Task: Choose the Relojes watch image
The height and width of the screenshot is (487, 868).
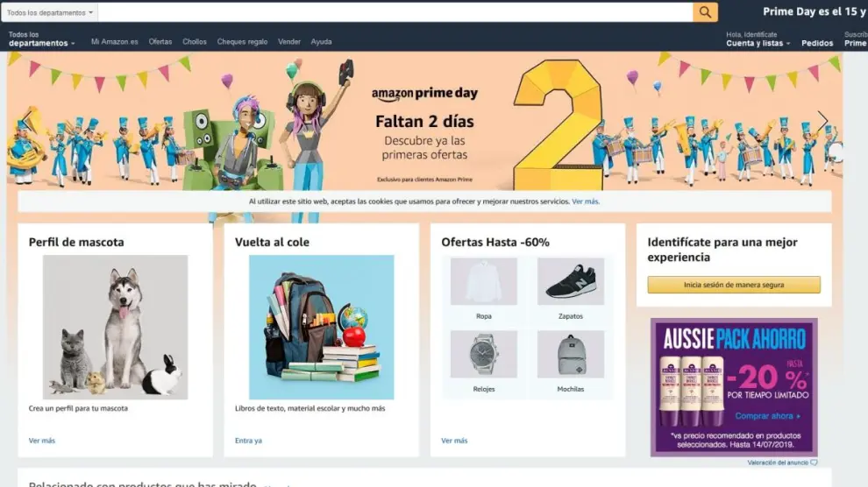Action: (483, 354)
